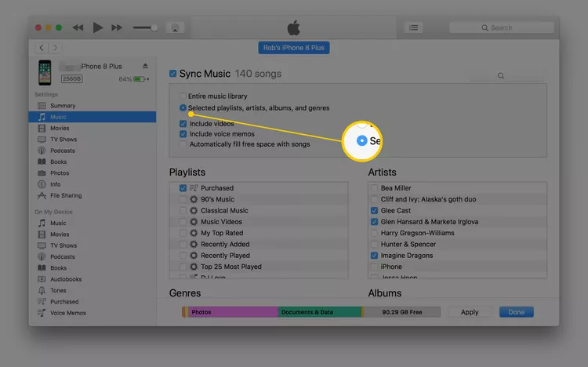Check the 90's Music playlist

183,199
